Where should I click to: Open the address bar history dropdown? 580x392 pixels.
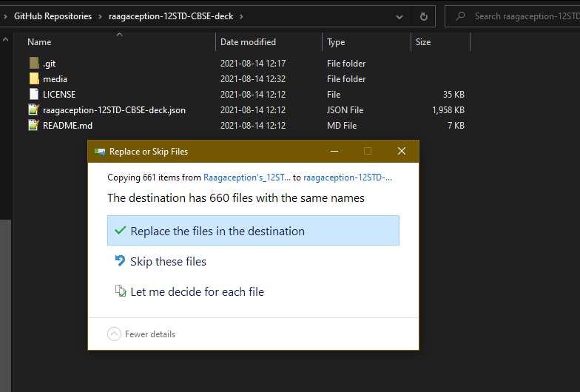pyautogui.click(x=400, y=16)
